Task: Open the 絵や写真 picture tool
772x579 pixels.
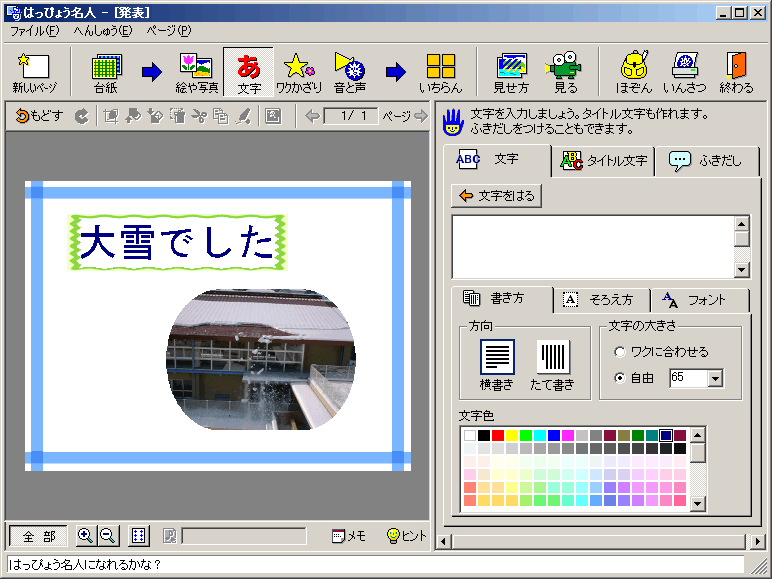Action: click(x=196, y=72)
